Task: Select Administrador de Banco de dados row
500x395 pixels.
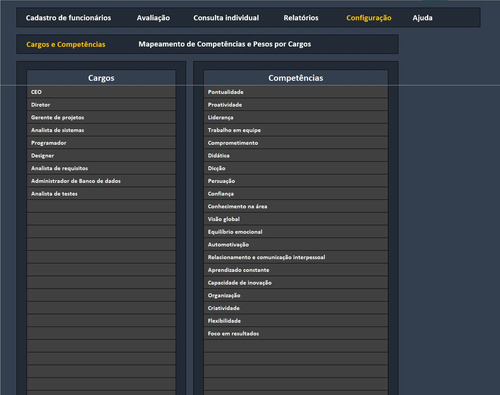Action: 101,181
